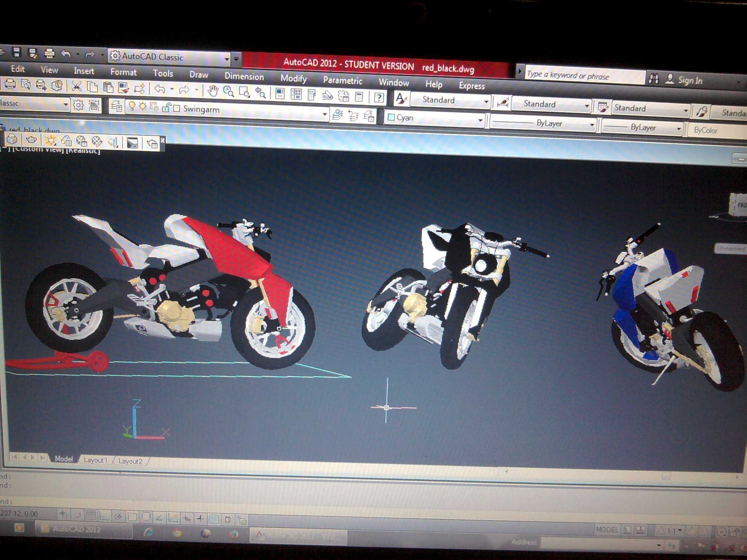Click the Swingarm layer color square
Image resolution: width=747 pixels, height=560 pixels.
click(x=177, y=108)
